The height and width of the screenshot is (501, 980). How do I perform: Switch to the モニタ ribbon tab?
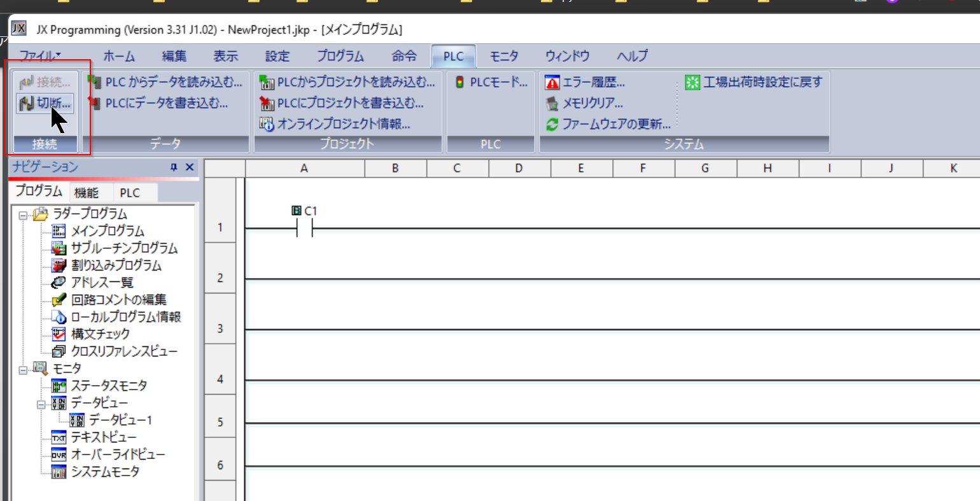pyautogui.click(x=504, y=56)
